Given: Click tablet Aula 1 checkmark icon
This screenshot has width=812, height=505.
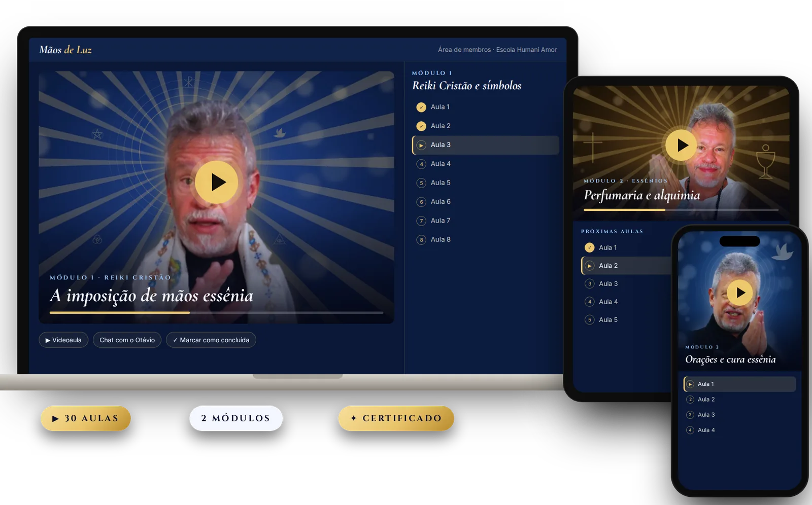Looking at the screenshot, I should [589, 247].
